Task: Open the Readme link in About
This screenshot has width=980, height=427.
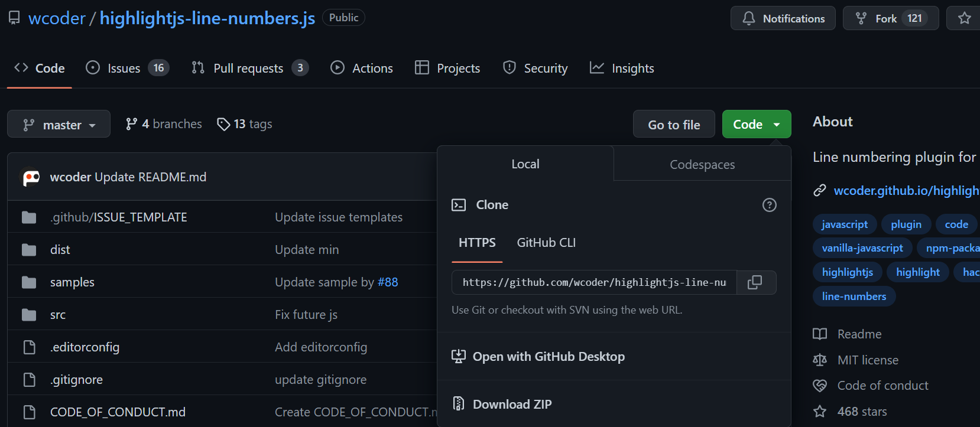Action: pyautogui.click(x=848, y=334)
